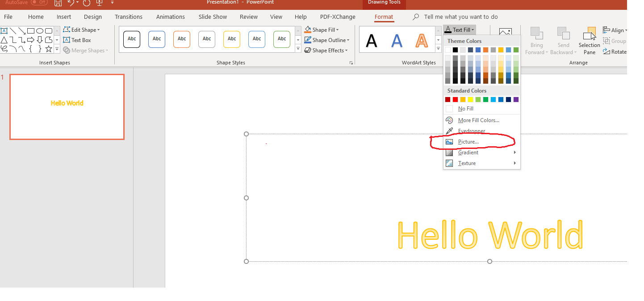Choose blue WordArt style A

click(x=397, y=40)
